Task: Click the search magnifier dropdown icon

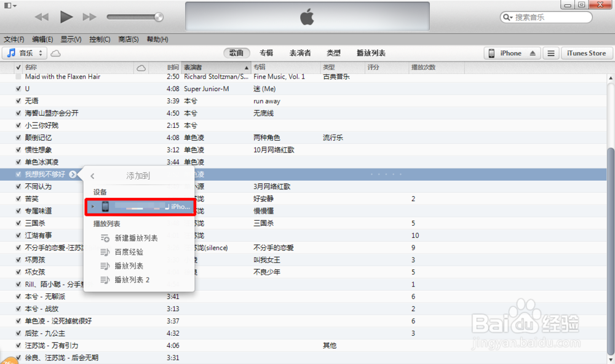Action: (x=507, y=17)
